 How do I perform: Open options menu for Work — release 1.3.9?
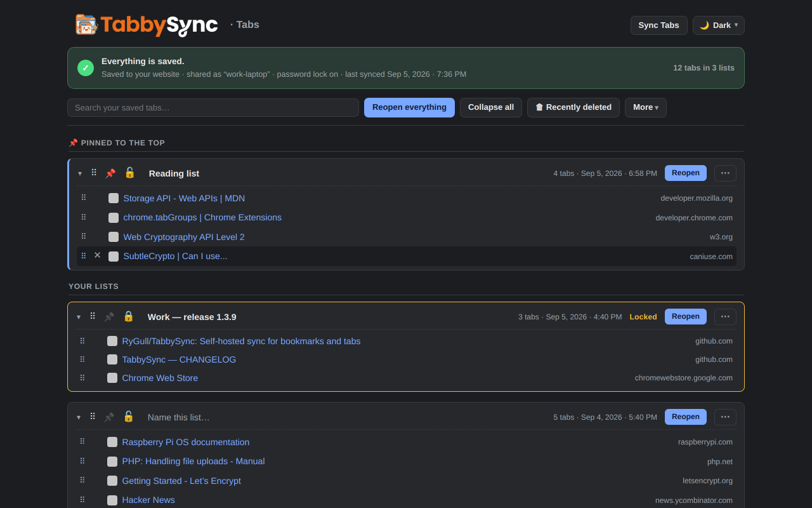coord(725,317)
